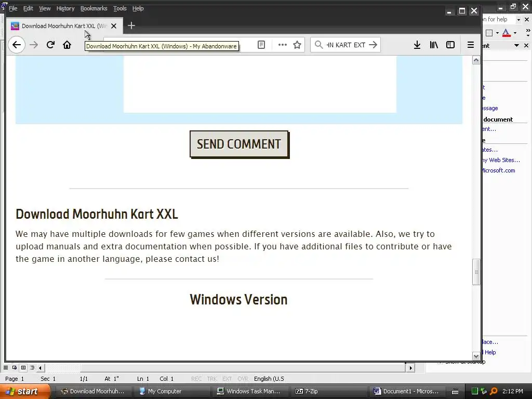Image resolution: width=532 pixels, height=399 pixels.
Task: Click the search field with KART EXT
Action: pyautogui.click(x=345, y=45)
